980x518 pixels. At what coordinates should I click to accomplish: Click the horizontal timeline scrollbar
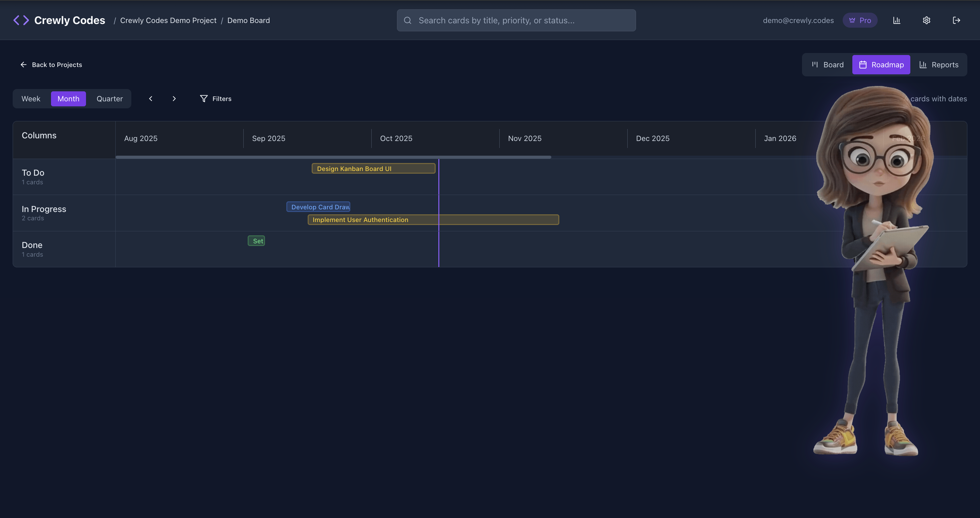click(x=333, y=157)
